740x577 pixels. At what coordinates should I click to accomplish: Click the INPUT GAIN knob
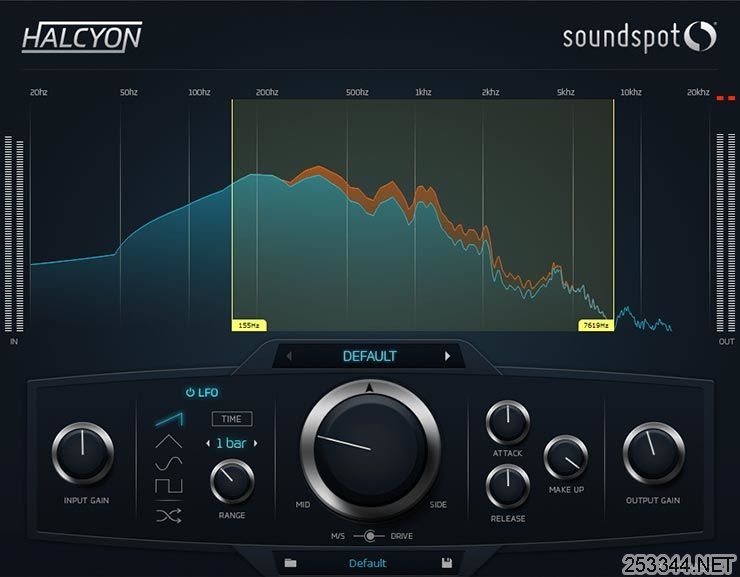point(83,453)
